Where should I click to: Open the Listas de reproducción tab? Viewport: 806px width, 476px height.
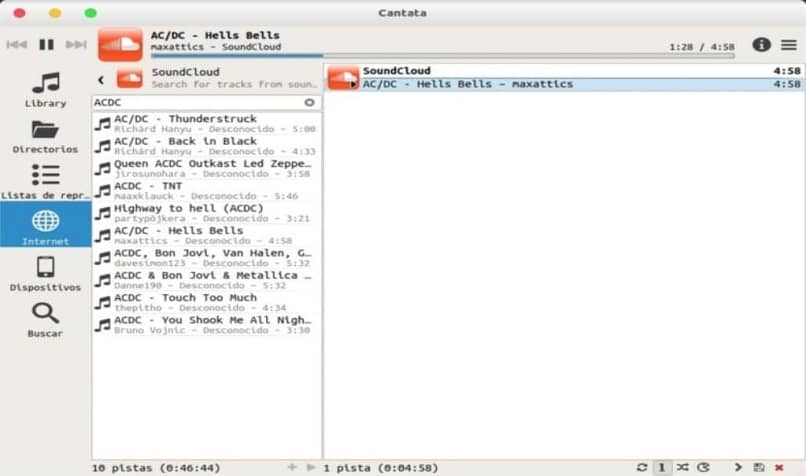coord(46,182)
